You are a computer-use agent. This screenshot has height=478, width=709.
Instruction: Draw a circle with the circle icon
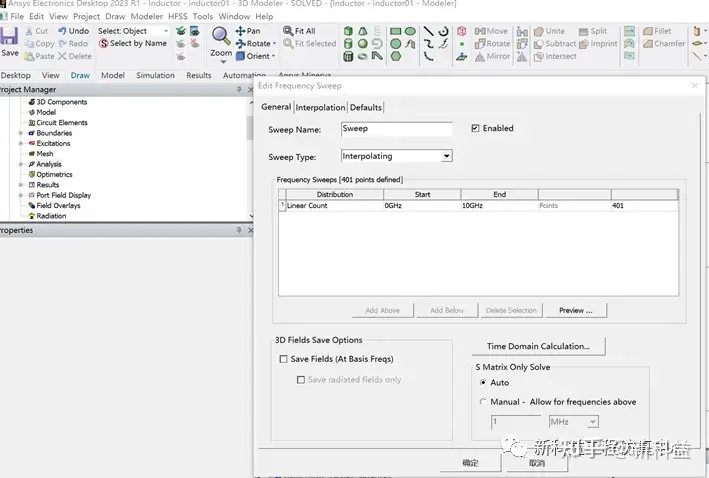pos(396,43)
